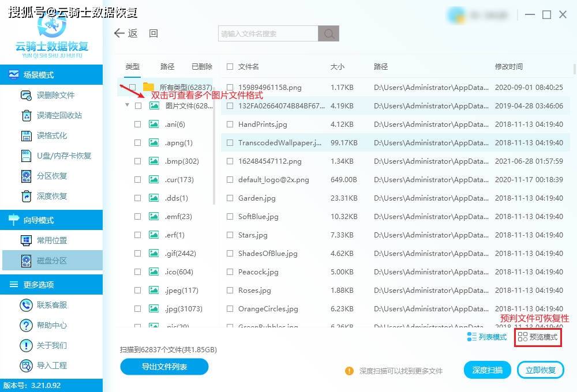
Task: Choose the 误格式化 recovery mode icon
Action: [x=27, y=135]
